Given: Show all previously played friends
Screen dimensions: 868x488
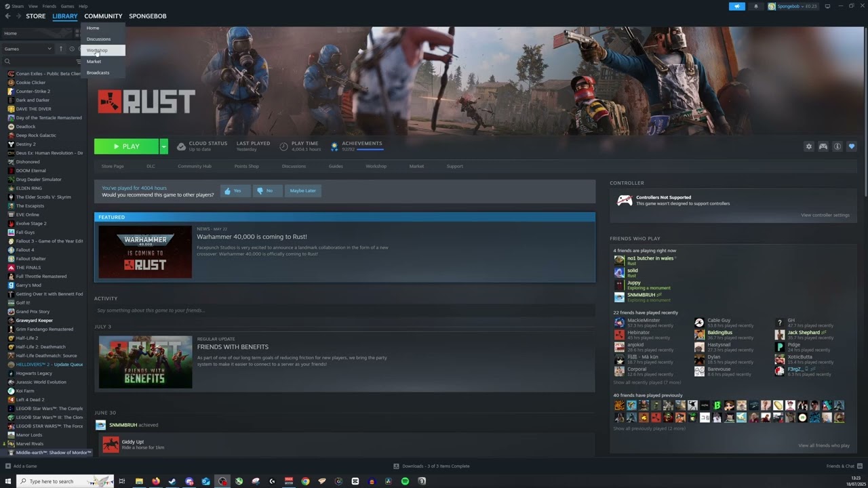Looking at the screenshot, I should (x=649, y=428).
